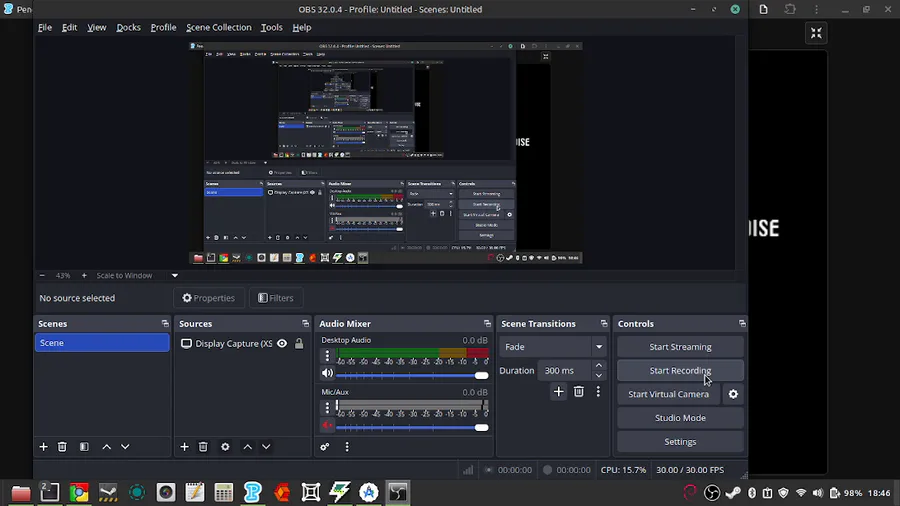Open Audio Mixer bottom three-dot menu
900x506 pixels.
point(347,446)
